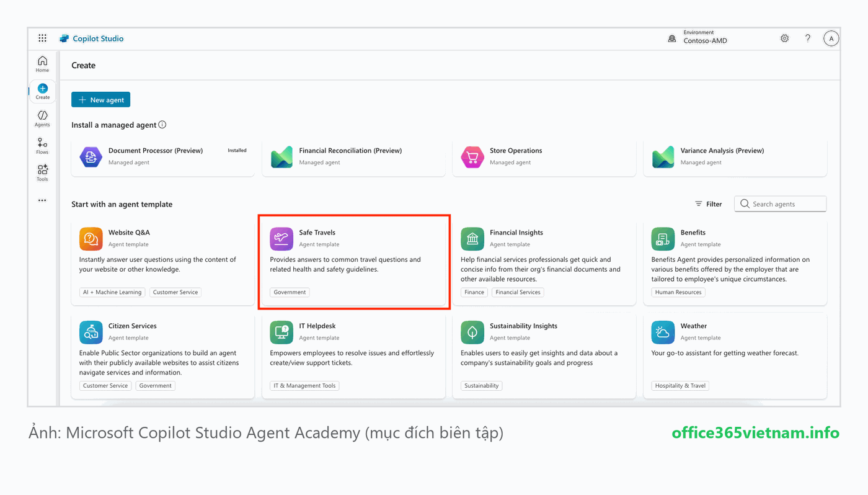Select Create in the left sidebar

pyautogui.click(x=42, y=91)
